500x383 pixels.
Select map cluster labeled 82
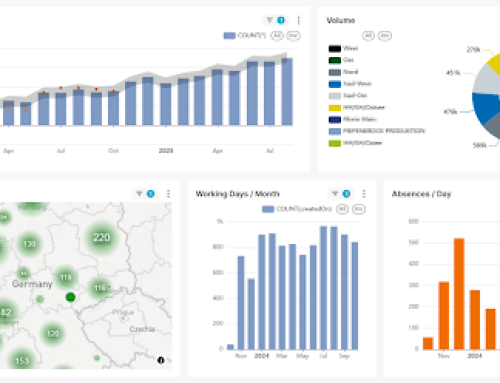click(x=6, y=312)
